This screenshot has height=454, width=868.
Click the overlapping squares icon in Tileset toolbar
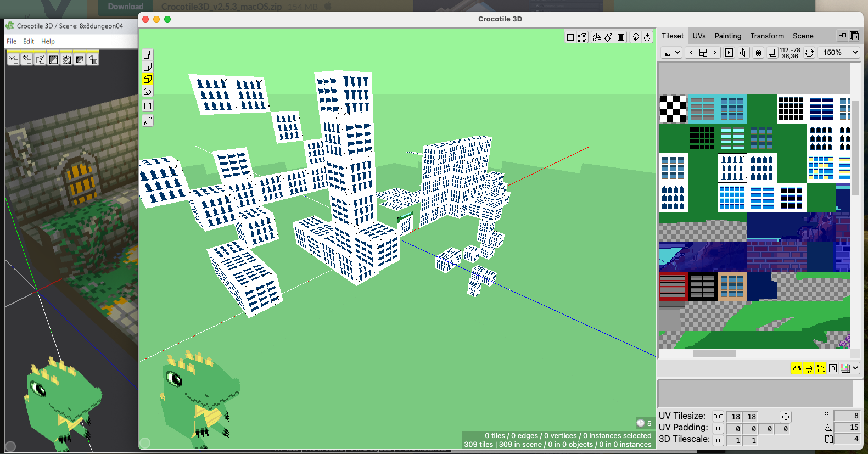click(772, 53)
